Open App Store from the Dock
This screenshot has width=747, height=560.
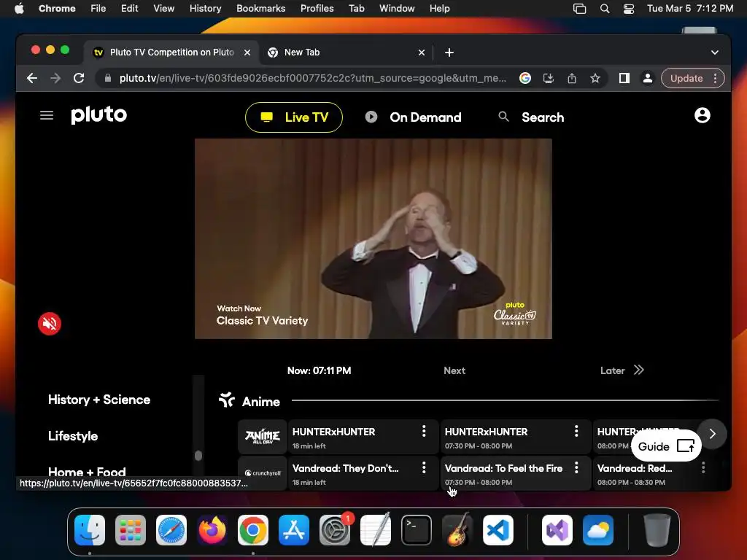coord(294,529)
